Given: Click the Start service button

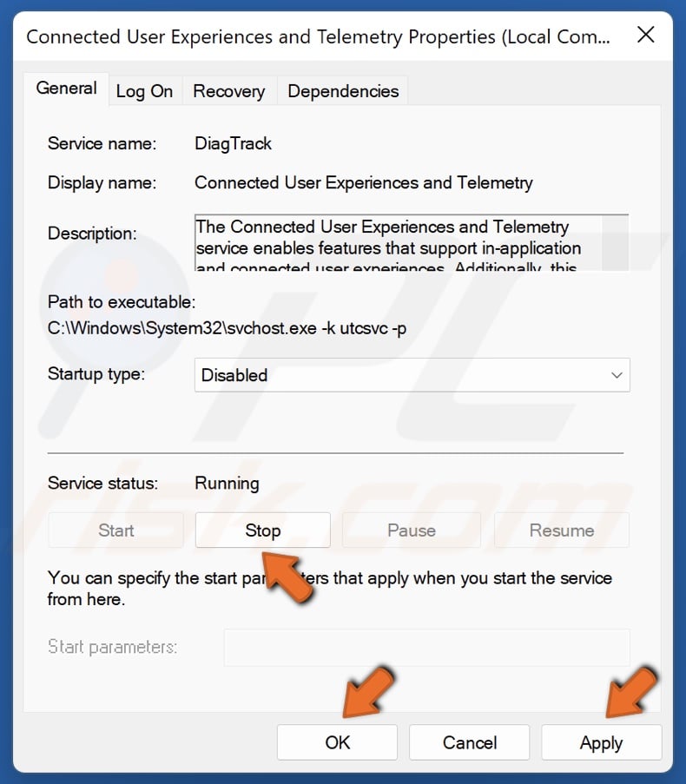Looking at the screenshot, I should [115, 530].
